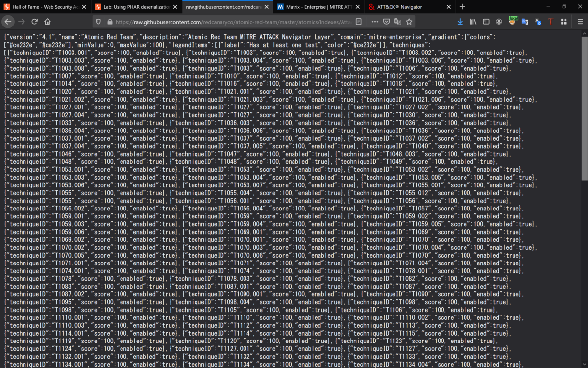Bookmark this page with star
Image resolution: width=588 pixels, height=368 pixels.
coord(409,22)
